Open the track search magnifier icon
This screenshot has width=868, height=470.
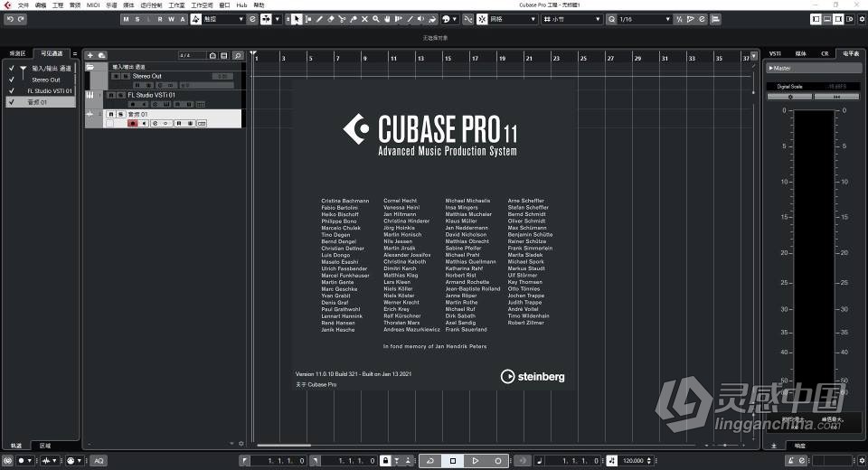(x=238, y=55)
